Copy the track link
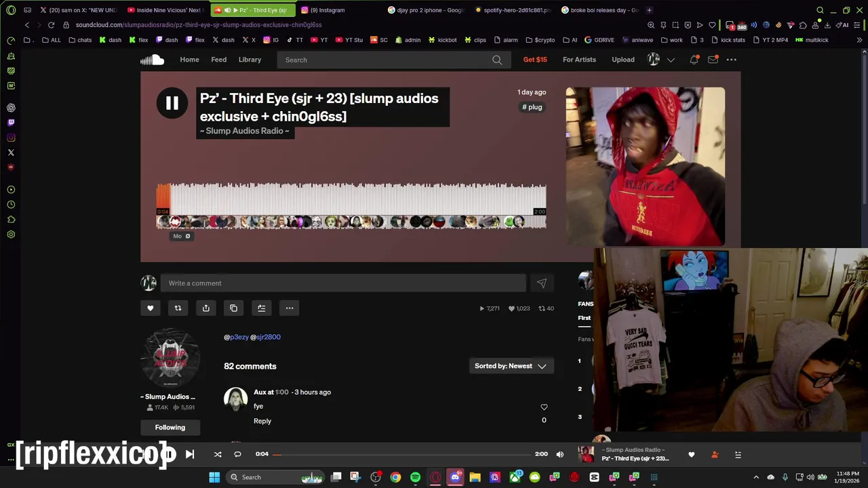Viewport: 868px width, 488px height. tap(234, 308)
